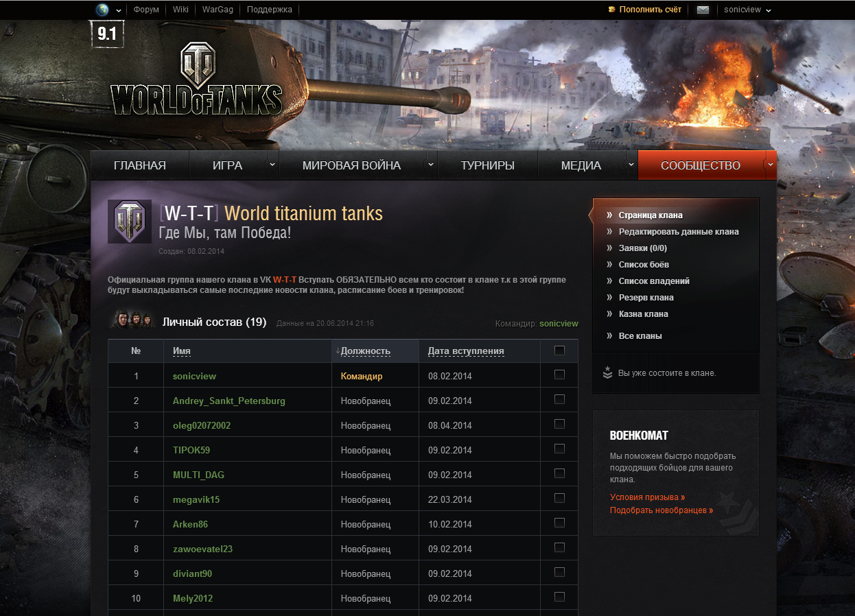
Task: Click commander name sonicview beside Командир
Action: [x=559, y=324]
